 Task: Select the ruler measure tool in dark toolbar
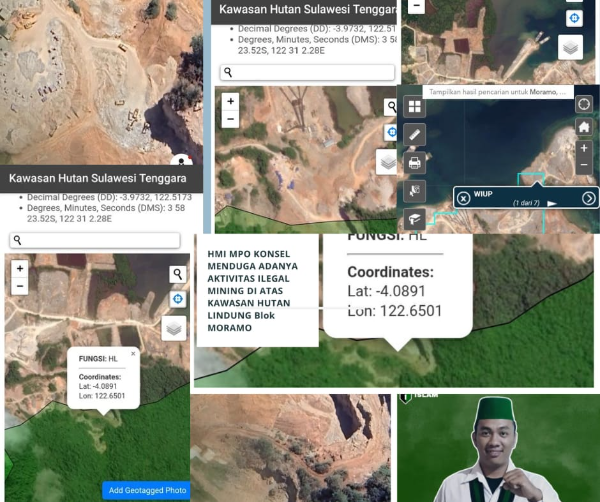(x=414, y=134)
